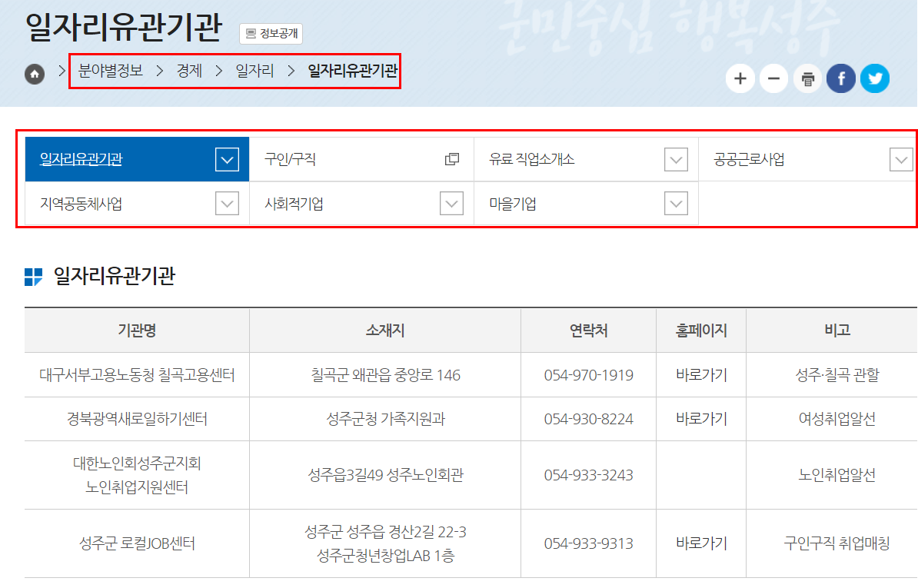This screenshot has height=588, width=918.
Task: Click address 성주군청 가족지원과
Action: click(385, 419)
